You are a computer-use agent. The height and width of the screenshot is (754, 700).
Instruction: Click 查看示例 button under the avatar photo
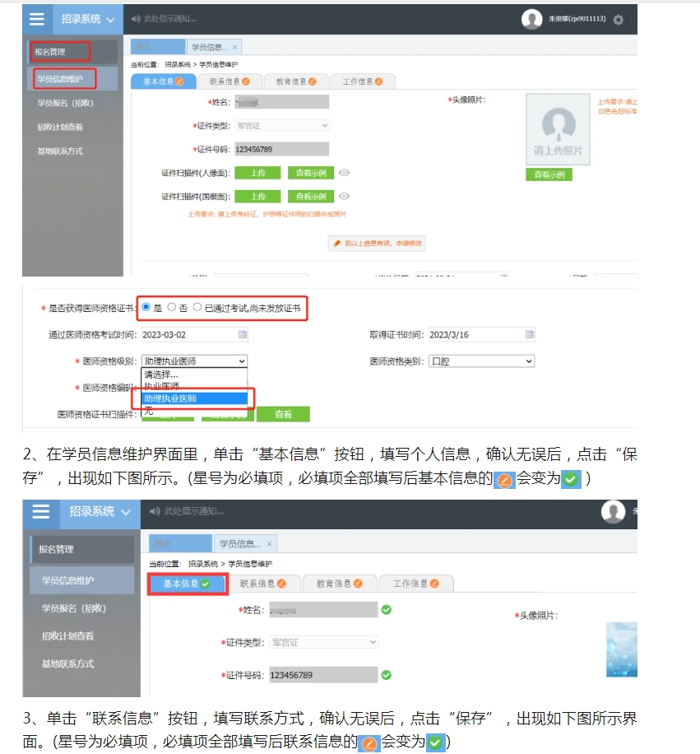tap(548, 175)
